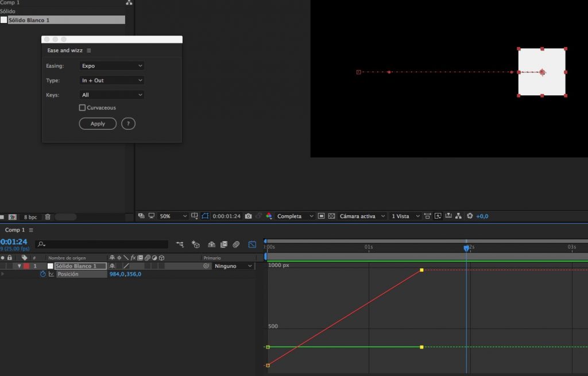Click the Position stopwatch icon

pos(42,274)
